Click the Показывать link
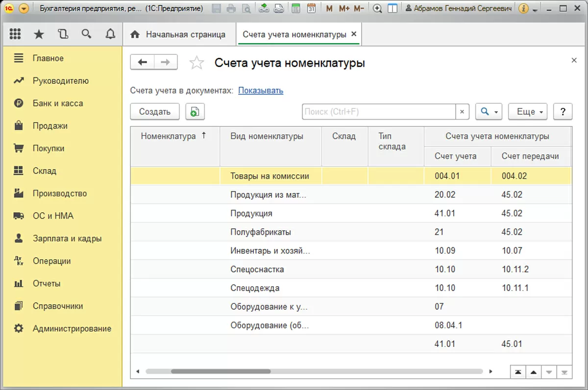The width and height of the screenshot is (588, 390). (261, 91)
